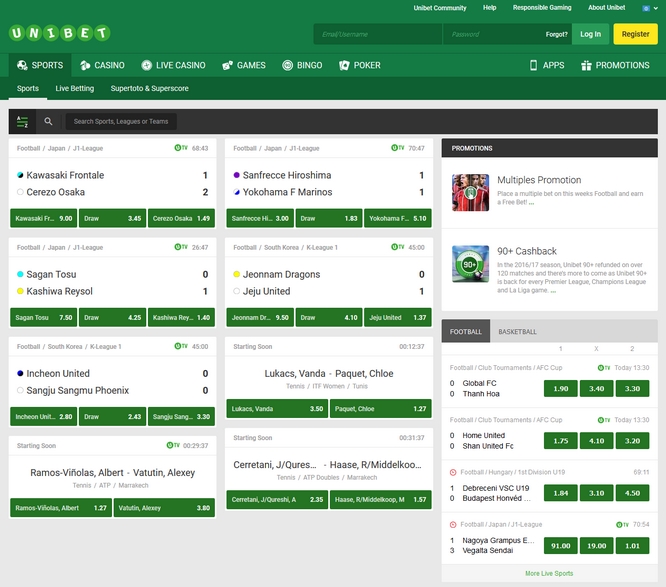Bet on Vatutin, Alexey at 3.80
The image size is (666, 587).
164,508
